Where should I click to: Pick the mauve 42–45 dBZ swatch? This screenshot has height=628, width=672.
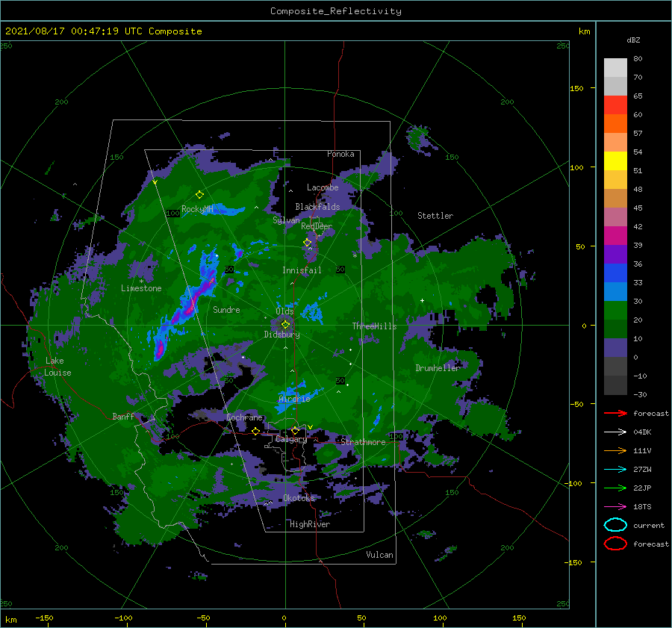coord(615,217)
